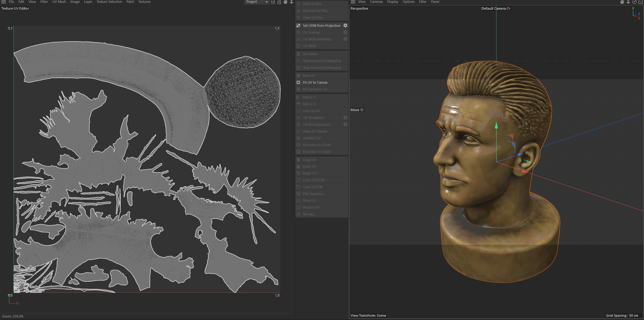This screenshot has height=320, width=644.
Task: Click the UV editor histogram bars icon
Action: [x=273, y=2]
